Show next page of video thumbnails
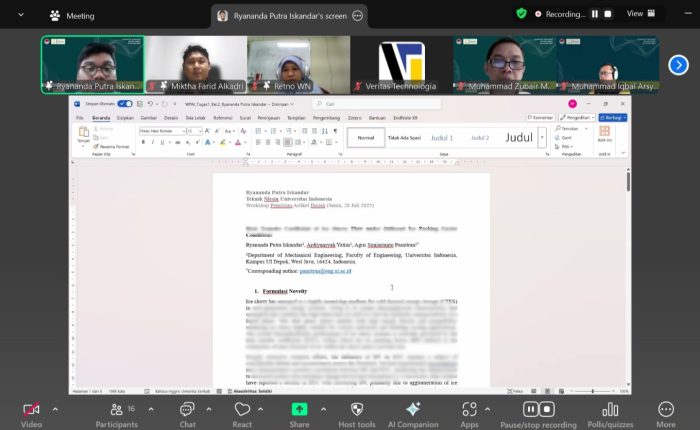This screenshot has width=700, height=430. point(678,65)
